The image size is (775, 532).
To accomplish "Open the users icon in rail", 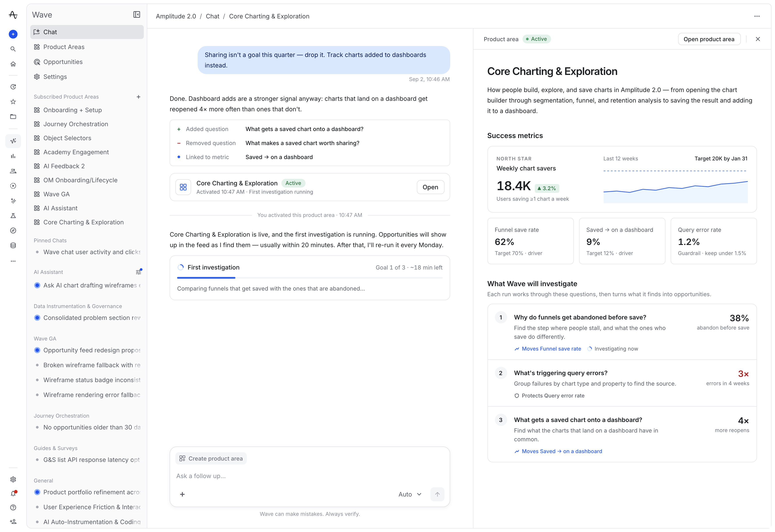I will coord(13,171).
